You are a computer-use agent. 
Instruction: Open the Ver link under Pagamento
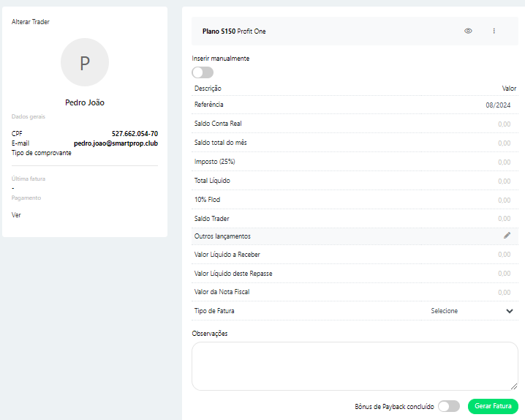[16, 215]
